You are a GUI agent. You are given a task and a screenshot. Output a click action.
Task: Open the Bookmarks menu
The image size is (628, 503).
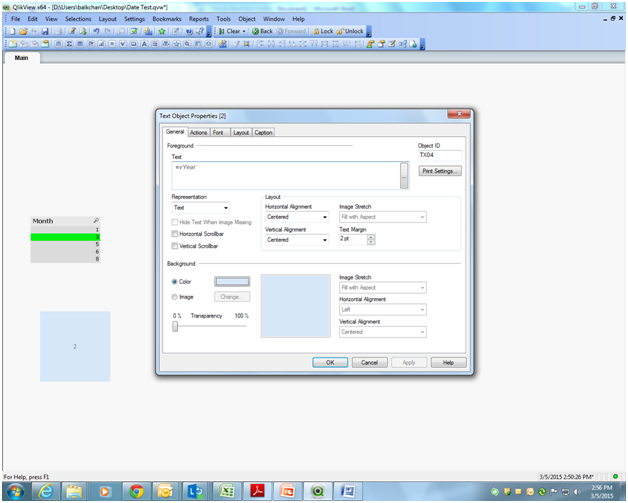(x=167, y=19)
